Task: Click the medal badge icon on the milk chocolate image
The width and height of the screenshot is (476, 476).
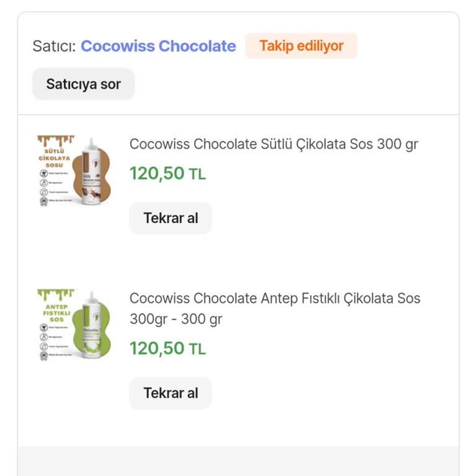Action: pyautogui.click(x=44, y=201)
